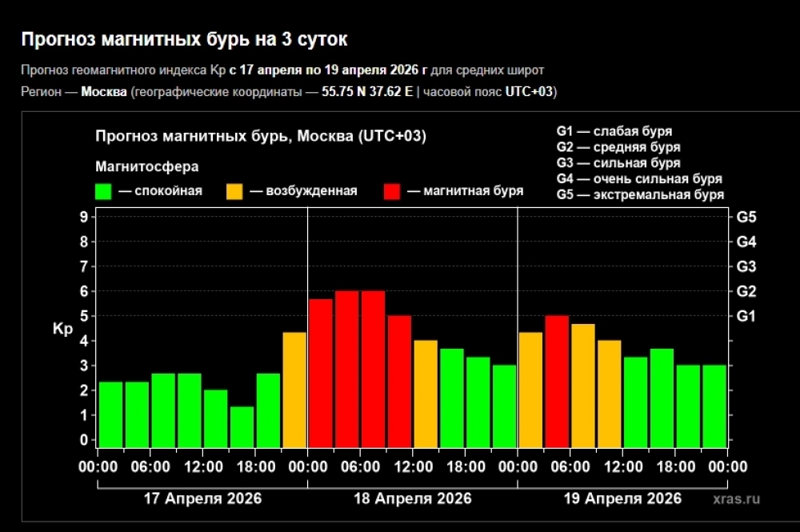Click the orange 'возбужденная' legend swatch

click(234, 191)
